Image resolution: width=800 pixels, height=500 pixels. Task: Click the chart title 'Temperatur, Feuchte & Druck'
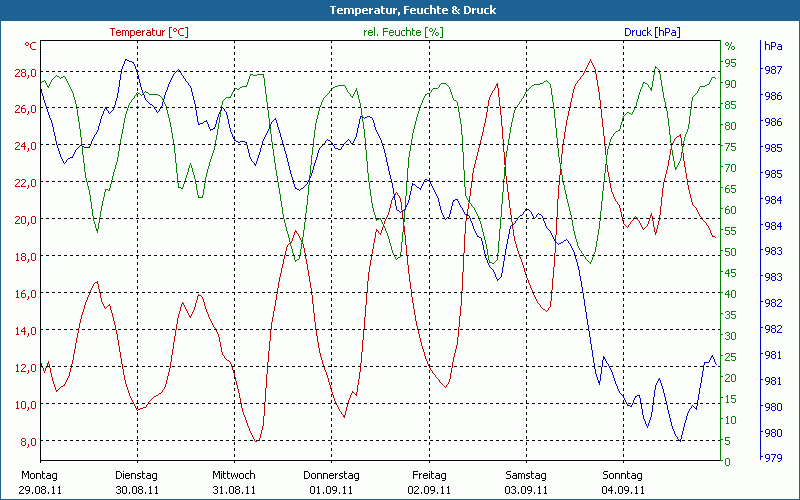412,10
